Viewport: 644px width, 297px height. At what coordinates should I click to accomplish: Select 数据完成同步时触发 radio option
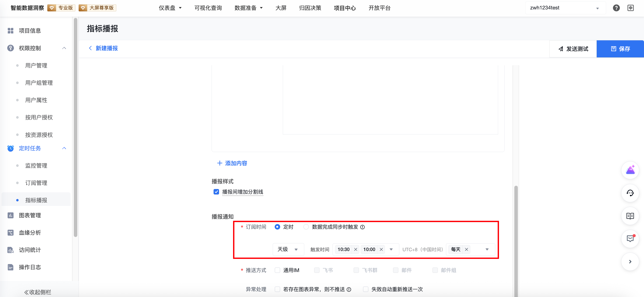[x=306, y=227]
